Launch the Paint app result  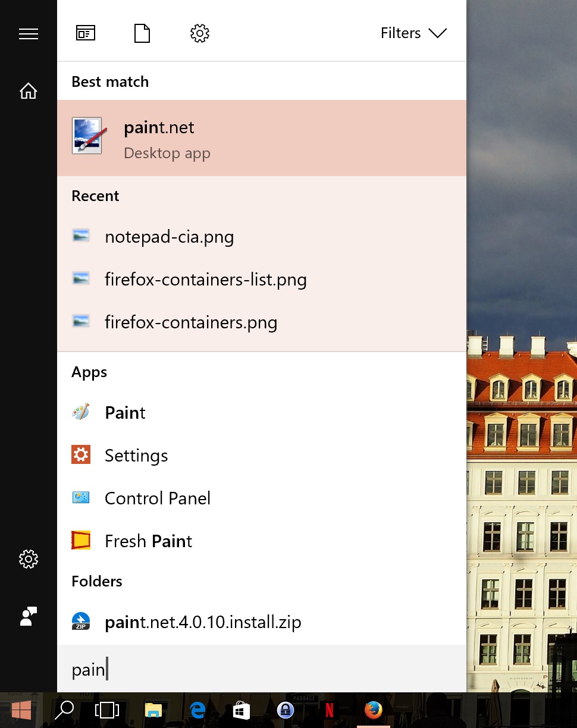[262, 413]
